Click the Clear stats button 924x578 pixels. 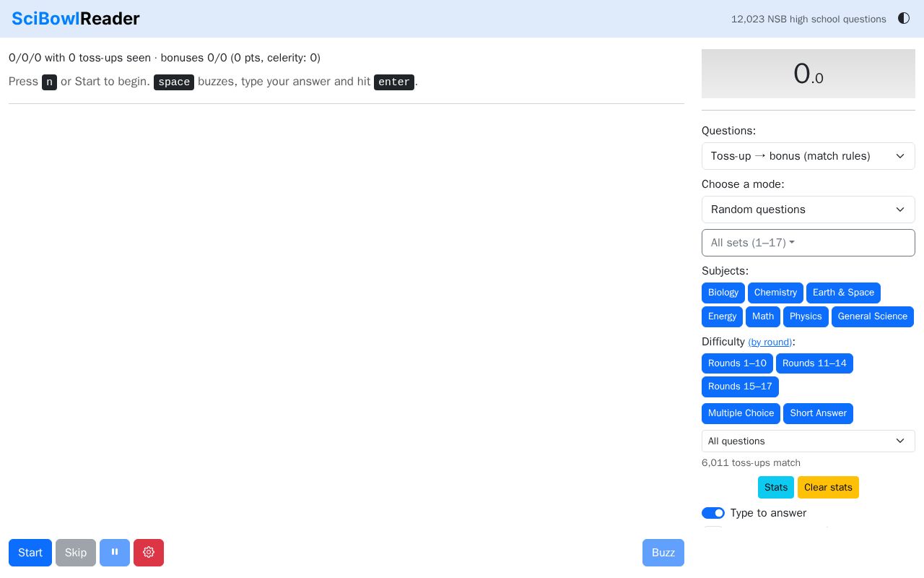[828, 488]
